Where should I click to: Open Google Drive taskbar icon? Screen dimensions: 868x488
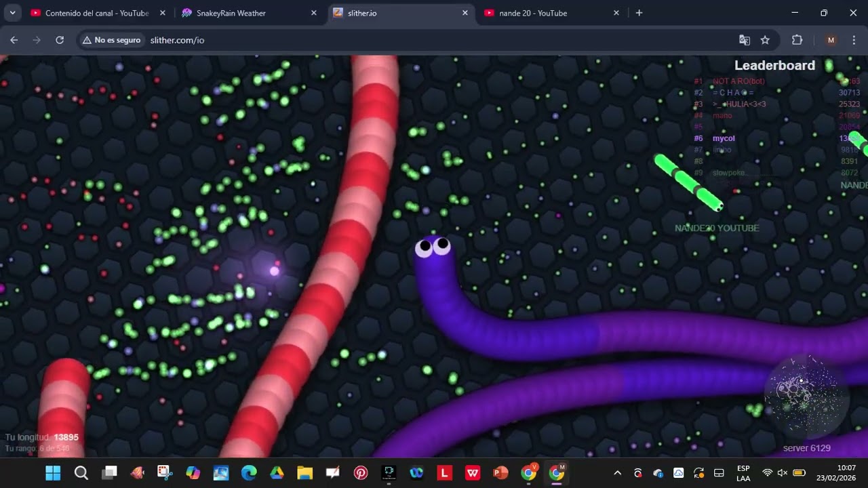point(277,473)
